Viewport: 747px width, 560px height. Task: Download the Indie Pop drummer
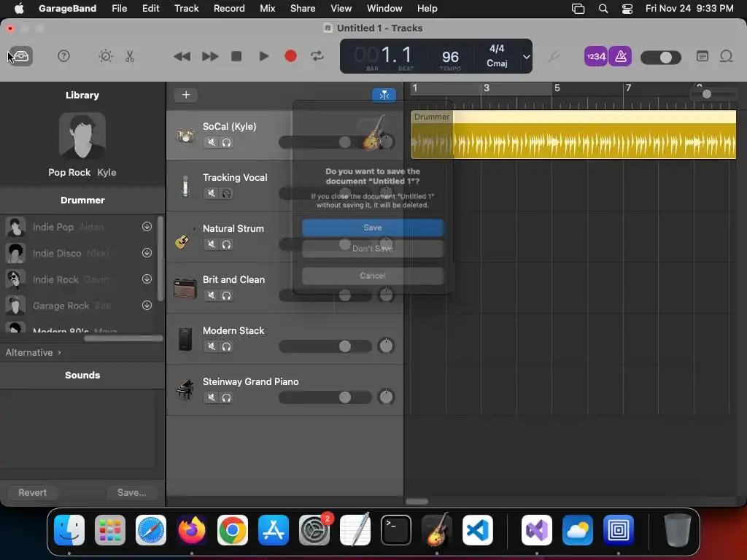(x=147, y=227)
